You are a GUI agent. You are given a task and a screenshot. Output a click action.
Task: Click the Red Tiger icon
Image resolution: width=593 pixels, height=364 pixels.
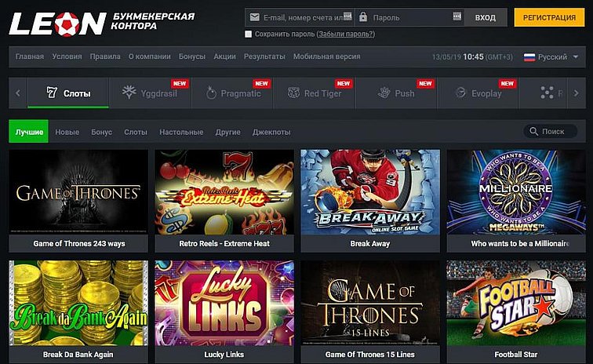[293, 93]
